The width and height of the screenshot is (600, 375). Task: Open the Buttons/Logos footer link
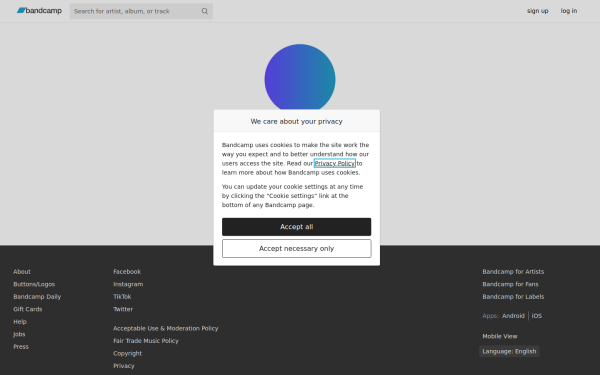click(34, 284)
